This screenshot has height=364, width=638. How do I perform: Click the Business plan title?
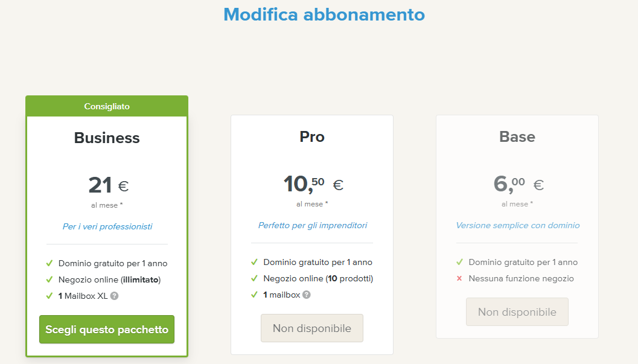coord(107,138)
